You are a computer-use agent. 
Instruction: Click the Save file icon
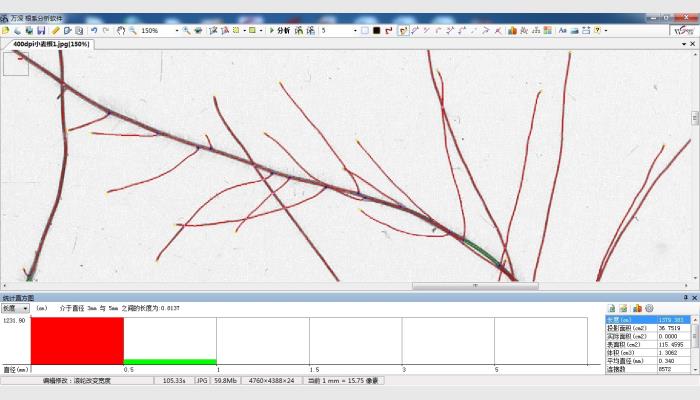pyautogui.click(x=41, y=30)
